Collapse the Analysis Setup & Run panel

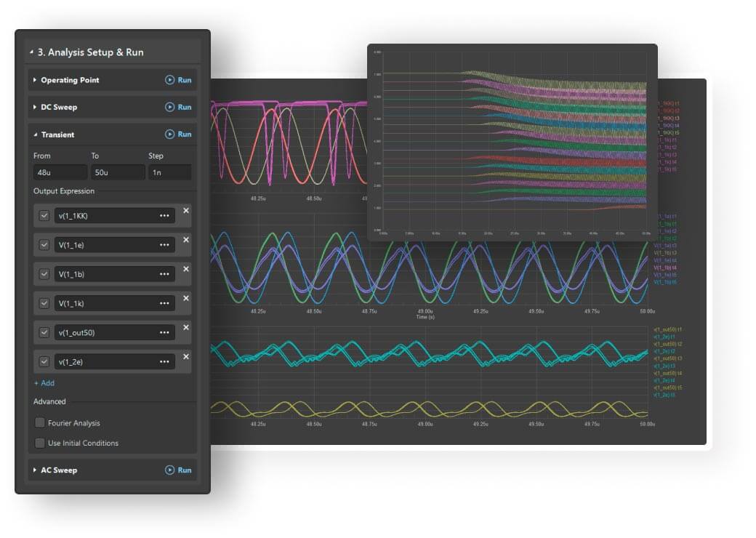click(x=31, y=52)
